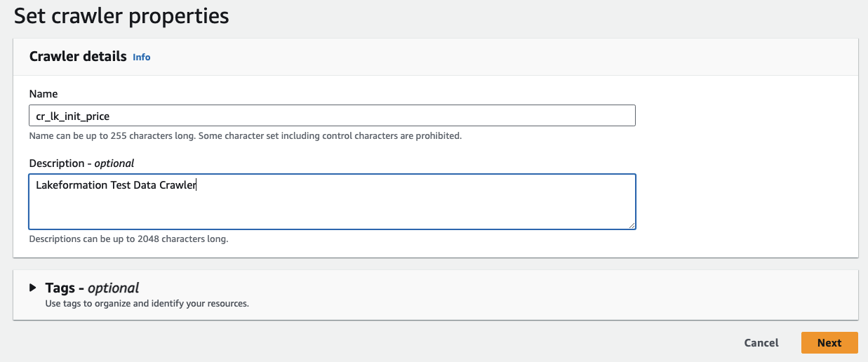Click the Info link beside Crawler details
The image size is (868, 362).
[142, 57]
